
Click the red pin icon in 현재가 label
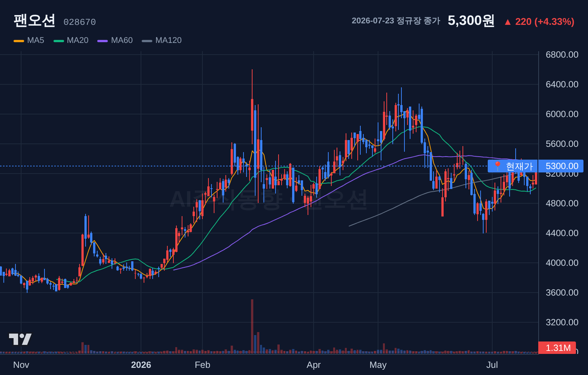(498, 166)
